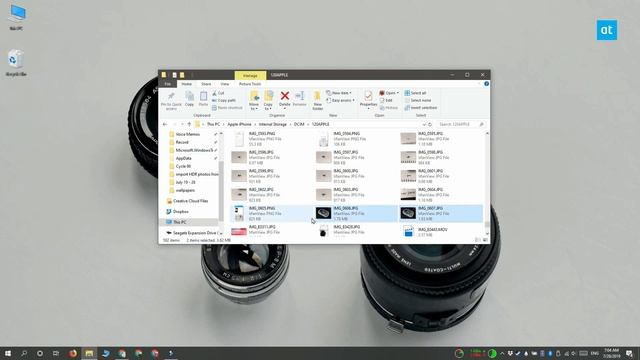Click Paste shortcut in the ribbon
Screen dimensions: 640x360
[227, 108]
